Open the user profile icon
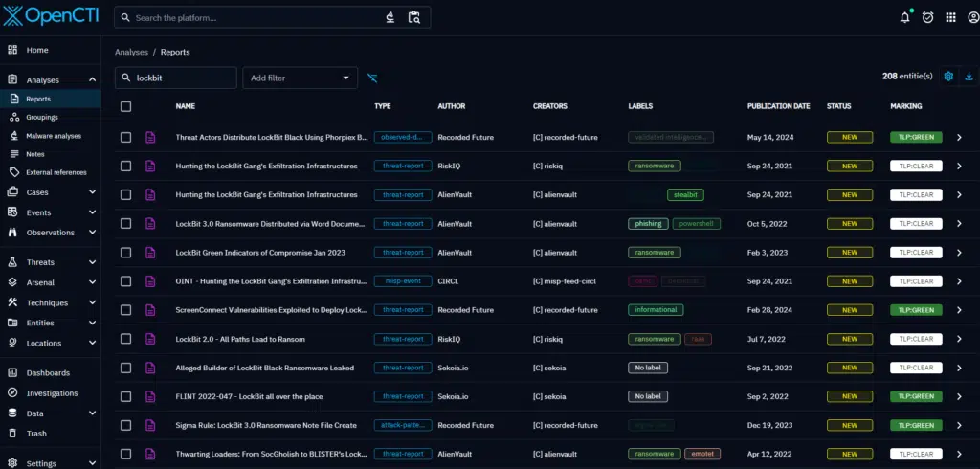Image resolution: width=980 pixels, height=469 pixels. 973,17
